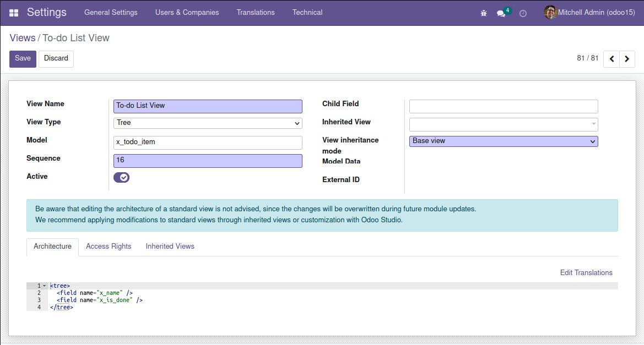Open the debug bug icon menu

click(483, 13)
